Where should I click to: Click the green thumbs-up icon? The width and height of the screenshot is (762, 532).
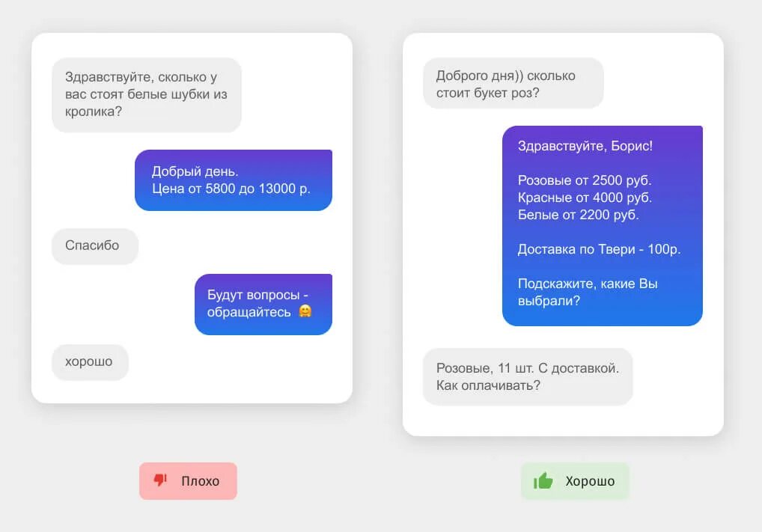click(x=543, y=480)
